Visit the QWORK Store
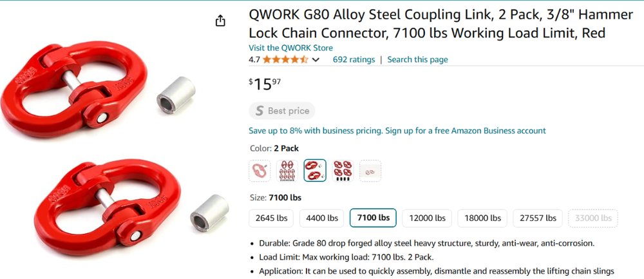The height and width of the screenshot is (279, 644). [x=290, y=48]
